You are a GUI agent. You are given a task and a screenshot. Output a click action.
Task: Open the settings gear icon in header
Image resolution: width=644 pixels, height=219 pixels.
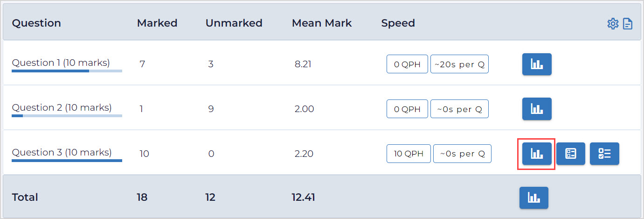click(612, 23)
